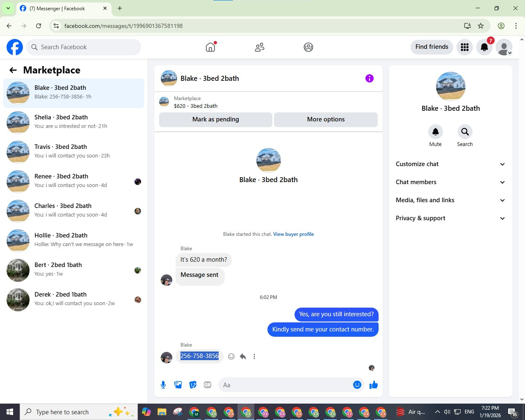Open the $620 - 3bed 2bath listing
This screenshot has height=420, width=525.
click(196, 106)
